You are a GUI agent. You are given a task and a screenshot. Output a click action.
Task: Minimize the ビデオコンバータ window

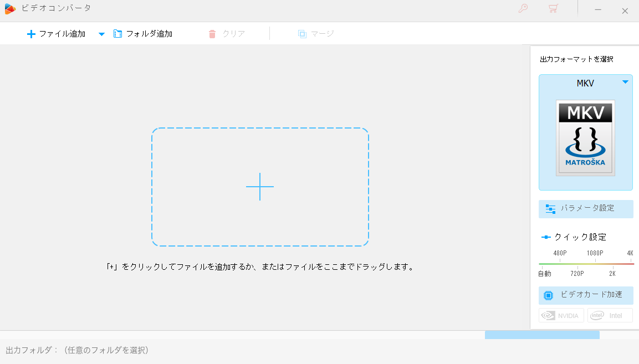(598, 10)
